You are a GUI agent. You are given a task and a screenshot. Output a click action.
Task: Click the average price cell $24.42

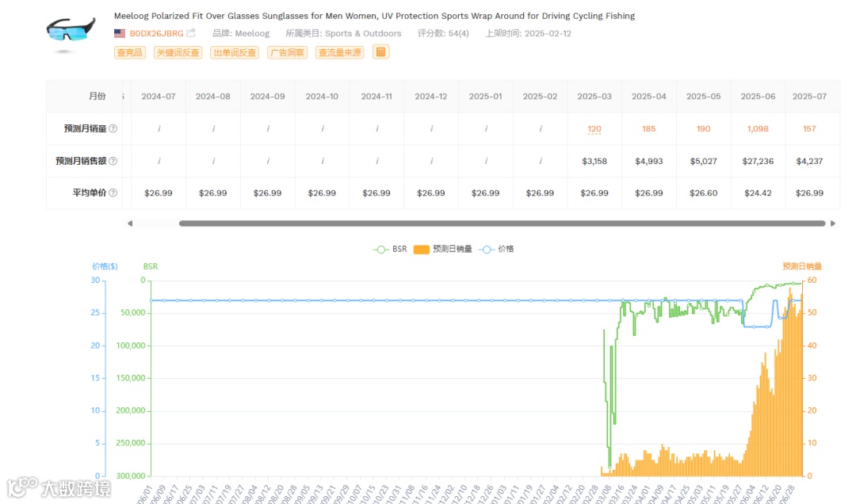pyautogui.click(x=758, y=193)
